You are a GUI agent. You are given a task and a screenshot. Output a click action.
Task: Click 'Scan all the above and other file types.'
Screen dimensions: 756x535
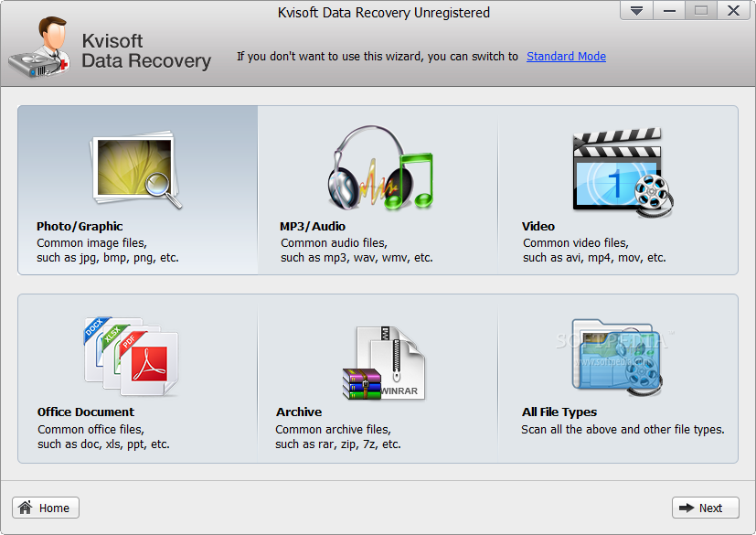(623, 429)
